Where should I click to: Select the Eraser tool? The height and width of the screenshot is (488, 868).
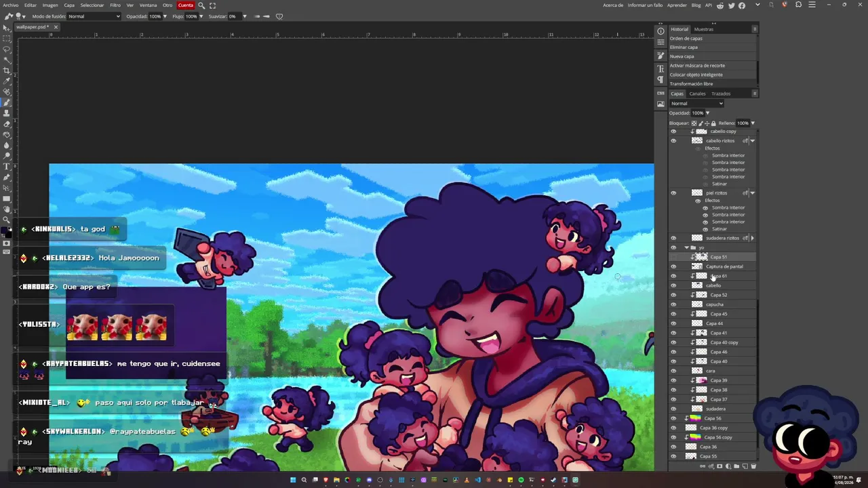(7, 124)
